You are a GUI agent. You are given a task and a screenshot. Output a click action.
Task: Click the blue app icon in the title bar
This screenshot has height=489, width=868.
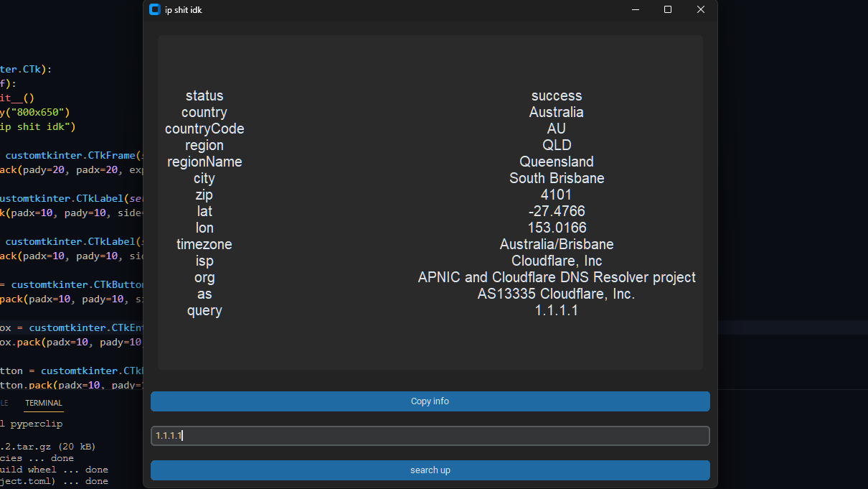click(x=154, y=9)
